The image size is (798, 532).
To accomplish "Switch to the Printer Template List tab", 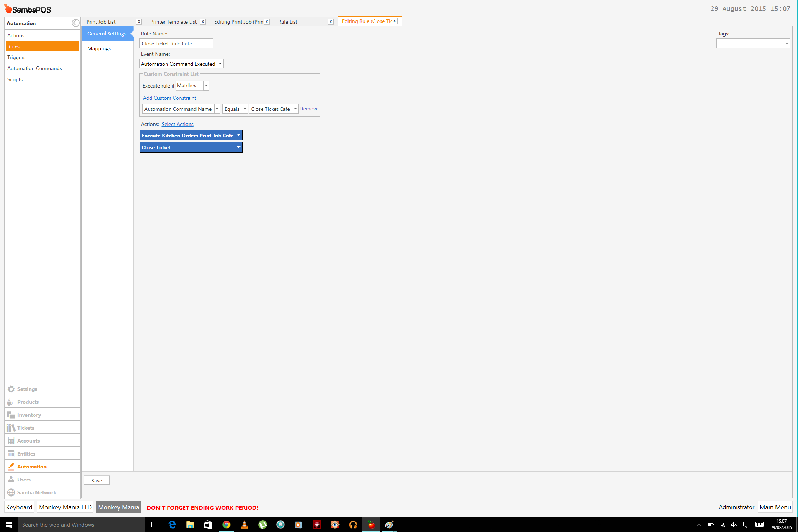I will click(173, 22).
